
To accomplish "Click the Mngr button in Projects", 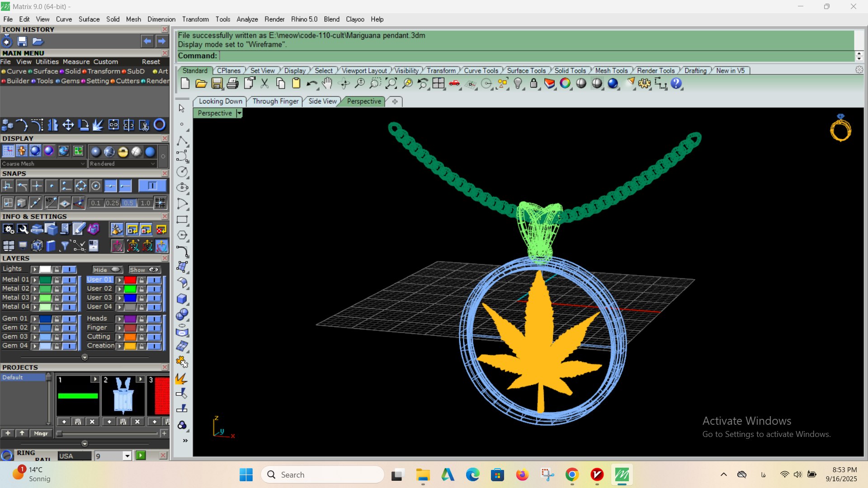I will click(x=41, y=433).
